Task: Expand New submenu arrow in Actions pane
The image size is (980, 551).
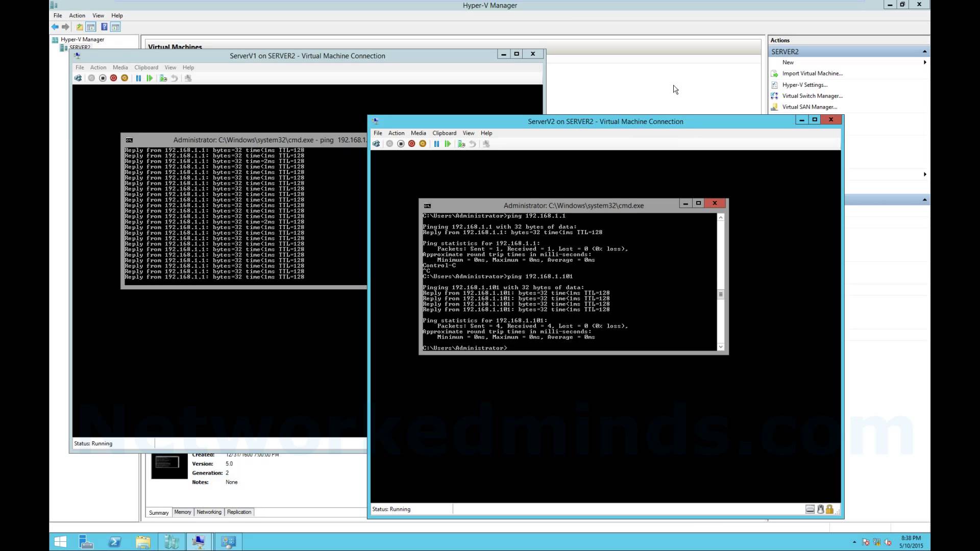Action: point(925,62)
